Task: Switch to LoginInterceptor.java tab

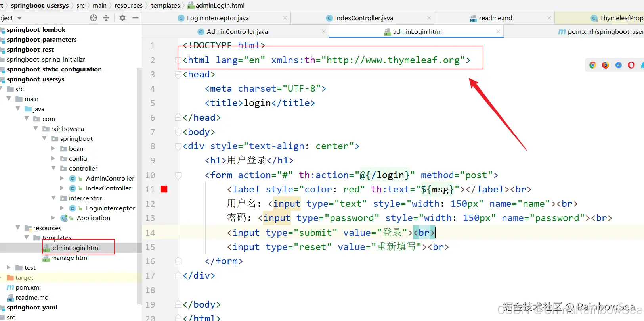Action: (216, 18)
